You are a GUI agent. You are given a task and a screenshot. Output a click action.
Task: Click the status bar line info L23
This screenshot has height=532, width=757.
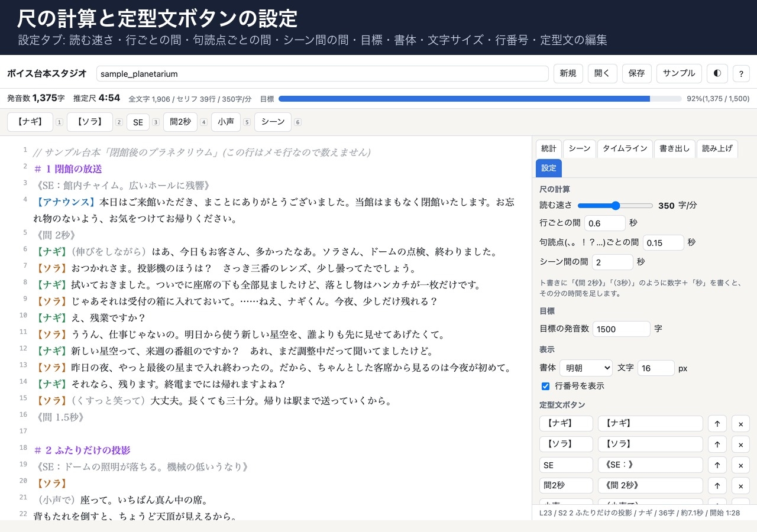(639, 512)
